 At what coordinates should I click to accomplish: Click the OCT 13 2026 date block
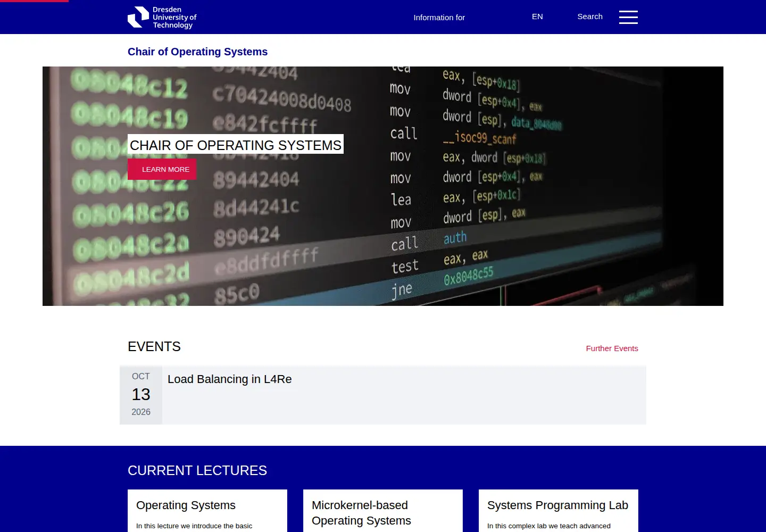tap(141, 395)
